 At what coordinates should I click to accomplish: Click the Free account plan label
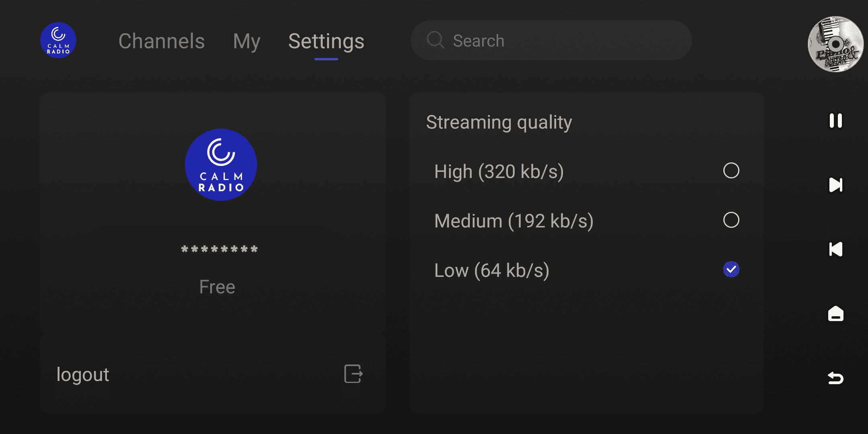tap(217, 287)
